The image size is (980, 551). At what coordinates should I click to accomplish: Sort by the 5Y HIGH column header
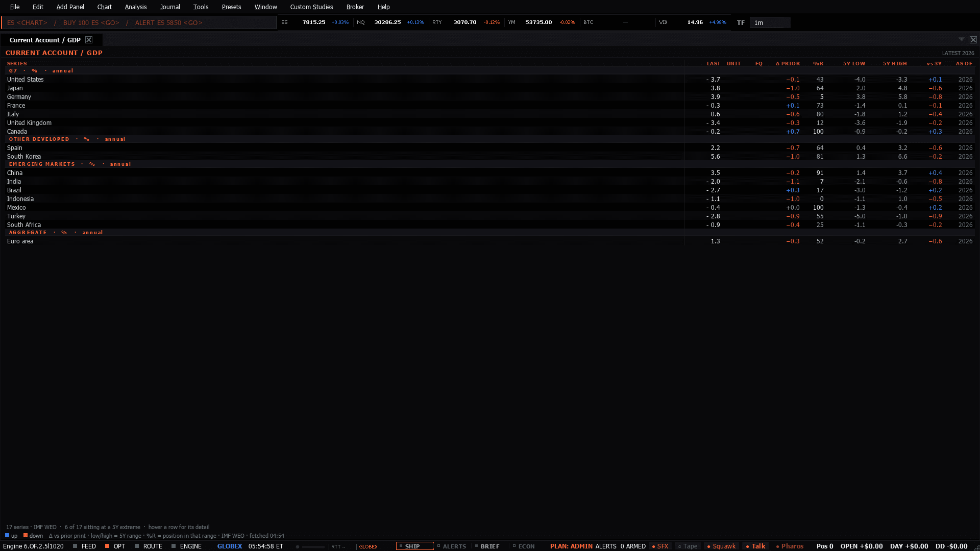pos(895,64)
